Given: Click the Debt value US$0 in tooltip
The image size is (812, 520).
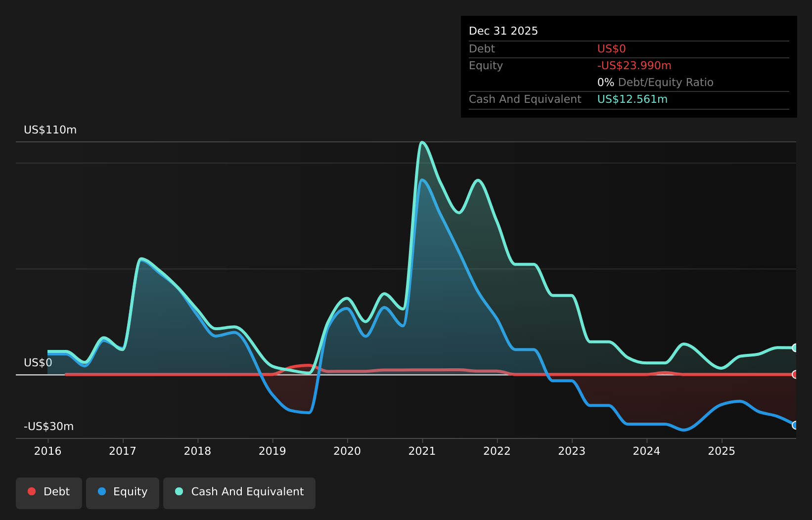Looking at the screenshot, I should click(x=612, y=49).
